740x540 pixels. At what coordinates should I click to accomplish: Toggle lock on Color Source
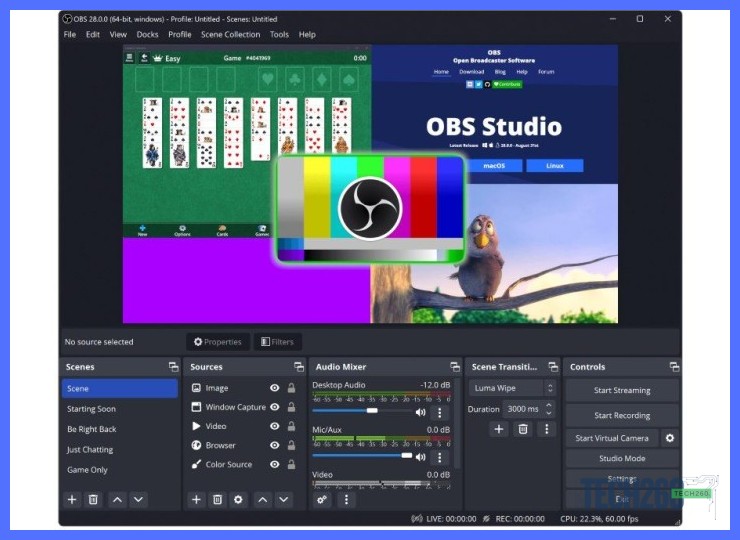[x=292, y=464]
